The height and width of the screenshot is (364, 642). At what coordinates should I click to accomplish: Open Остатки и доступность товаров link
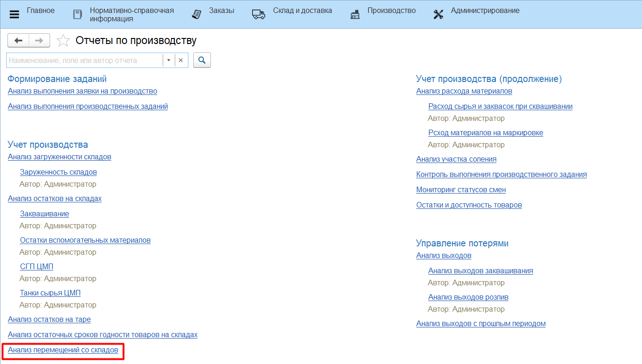(x=469, y=205)
